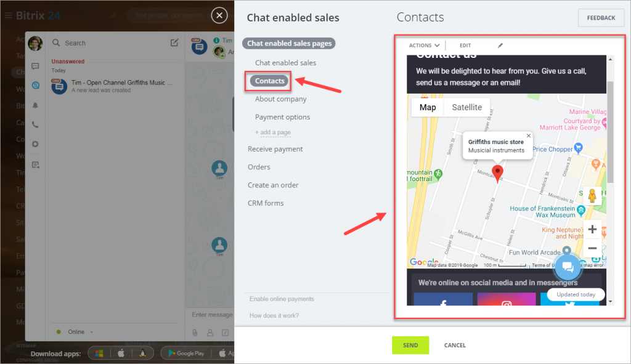Image resolution: width=631 pixels, height=364 pixels.
Task: Click the map zoom out minus button
Action: click(x=592, y=248)
